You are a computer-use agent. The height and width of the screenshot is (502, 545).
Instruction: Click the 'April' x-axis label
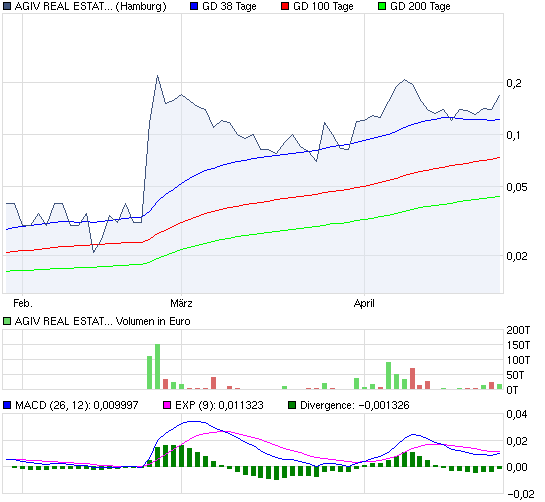(x=364, y=303)
